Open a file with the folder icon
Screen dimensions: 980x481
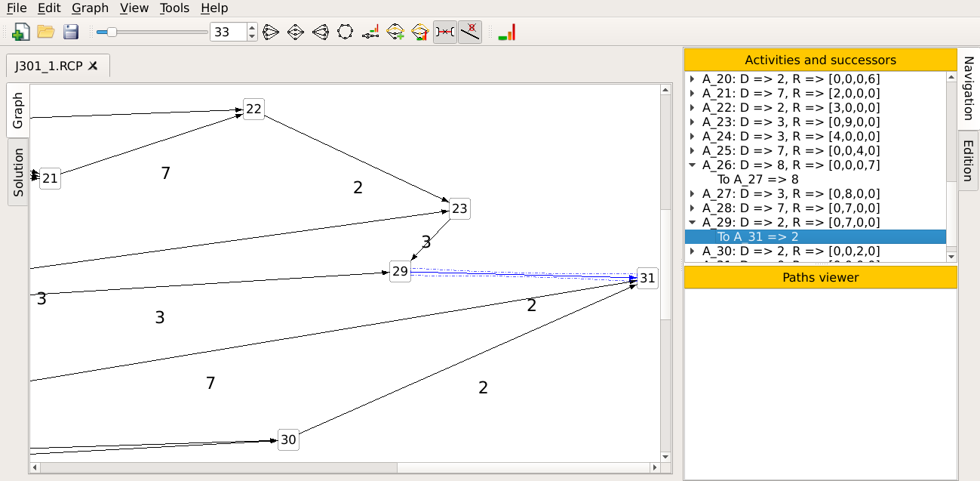coord(46,32)
